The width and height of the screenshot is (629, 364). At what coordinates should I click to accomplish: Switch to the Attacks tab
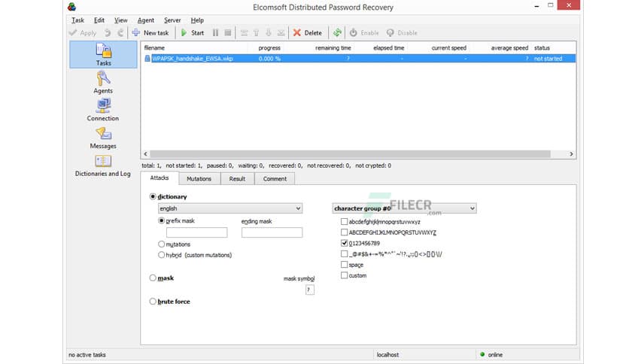click(x=160, y=178)
